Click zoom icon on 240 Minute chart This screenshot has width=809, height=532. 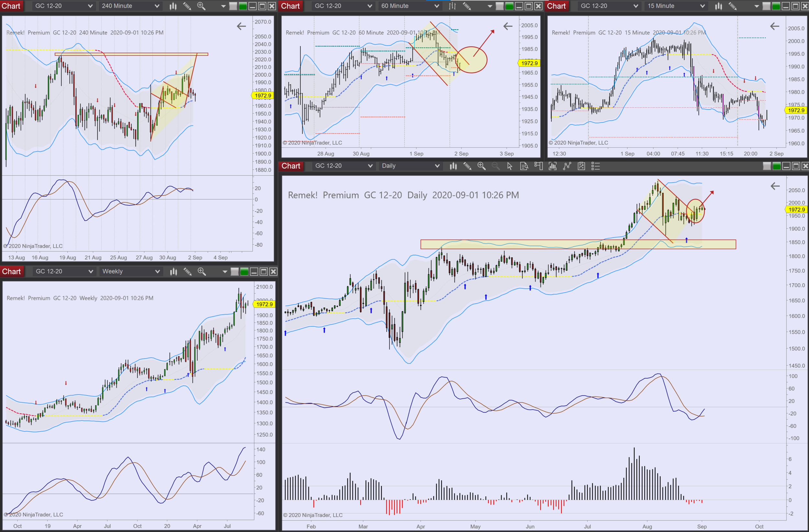point(201,6)
